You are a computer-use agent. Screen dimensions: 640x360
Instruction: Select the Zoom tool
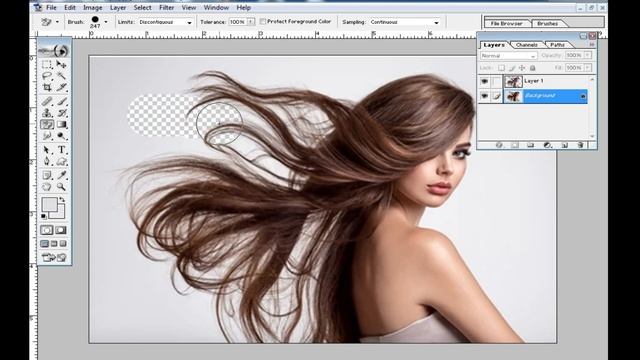(x=61, y=187)
